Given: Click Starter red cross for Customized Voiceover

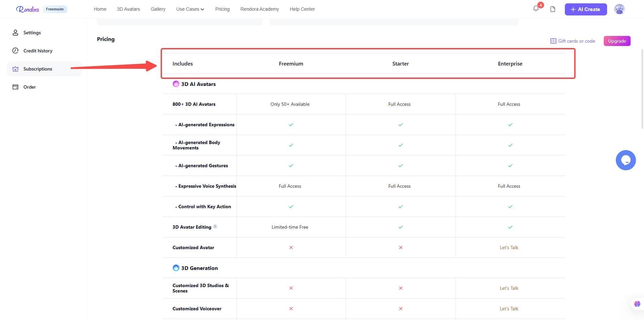Looking at the screenshot, I should pos(400,309).
